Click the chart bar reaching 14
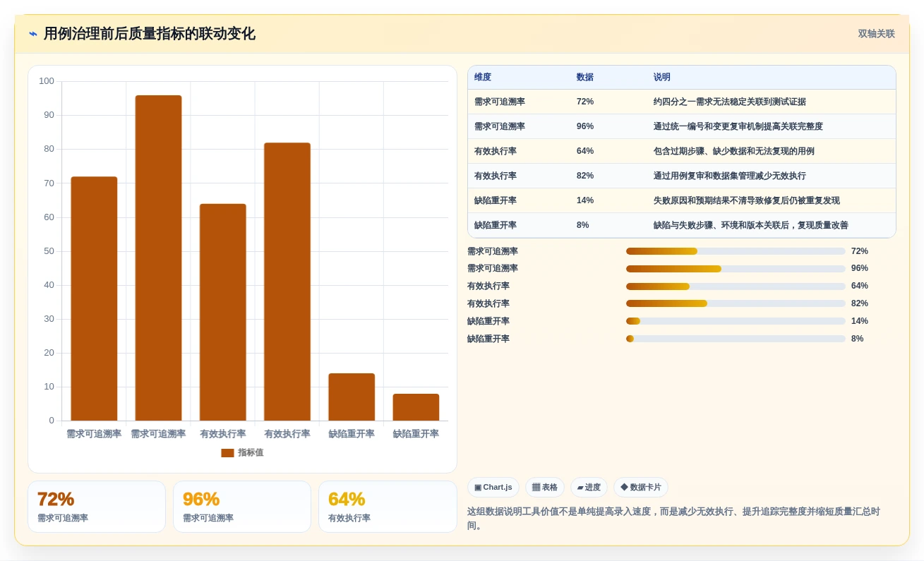Screen dimensions: 924x561 [x=352, y=397]
